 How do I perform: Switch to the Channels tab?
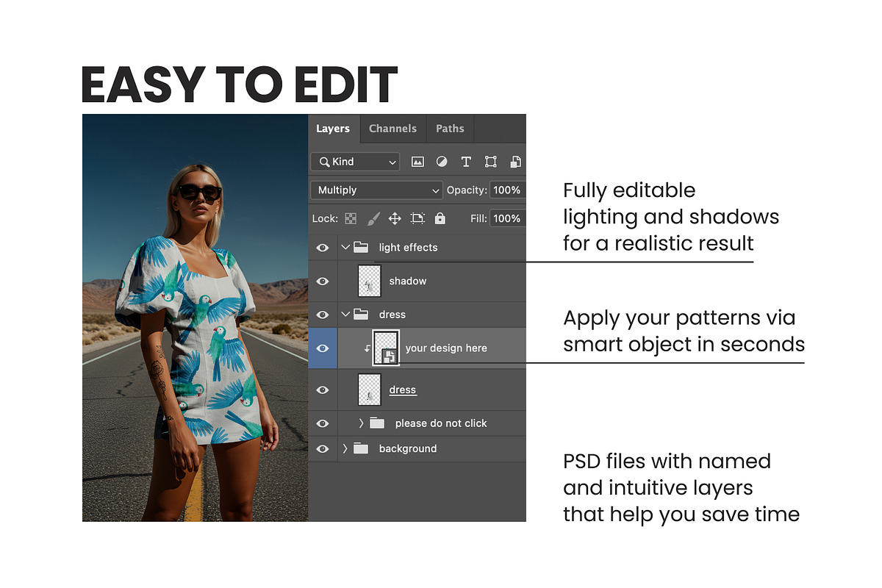[392, 128]
